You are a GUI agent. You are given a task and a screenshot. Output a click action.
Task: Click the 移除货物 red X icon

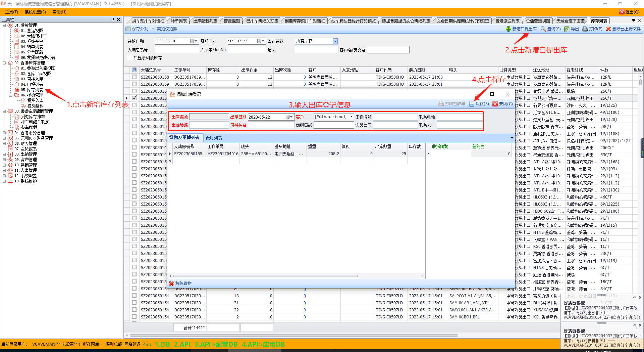[x=171, y=283]
